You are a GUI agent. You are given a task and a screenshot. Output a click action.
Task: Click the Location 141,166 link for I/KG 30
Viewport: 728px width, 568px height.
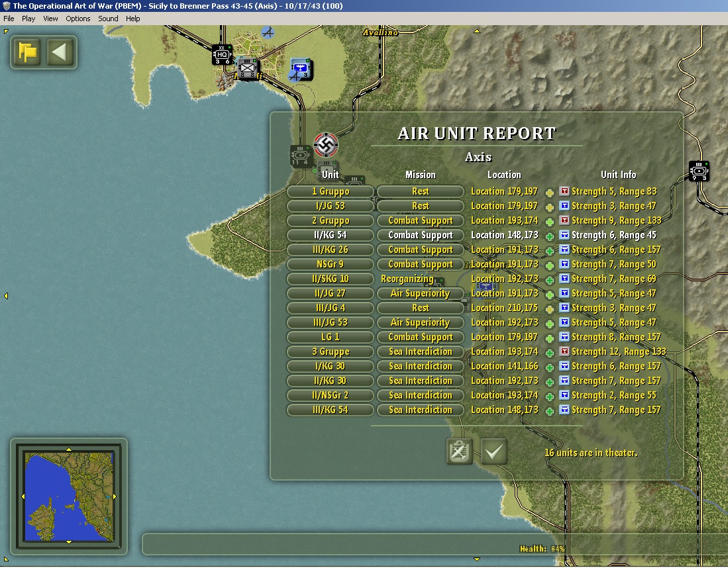pos(504,366)
